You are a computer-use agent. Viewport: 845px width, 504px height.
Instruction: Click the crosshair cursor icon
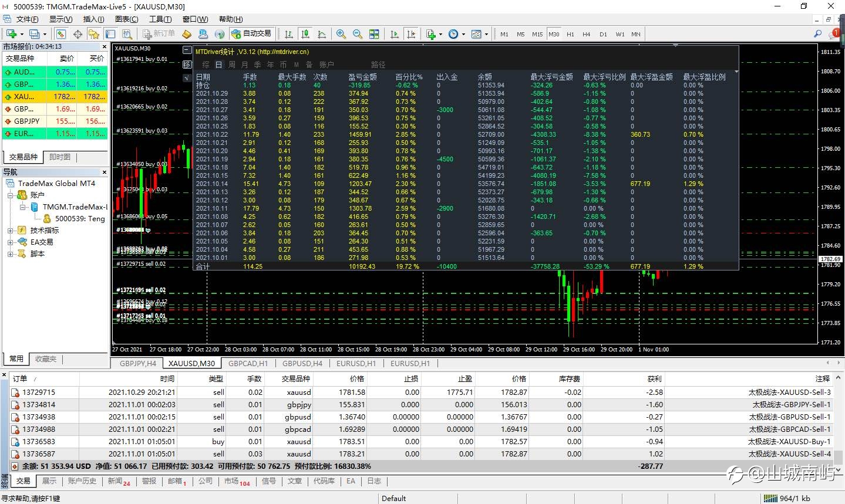(78, 34)
